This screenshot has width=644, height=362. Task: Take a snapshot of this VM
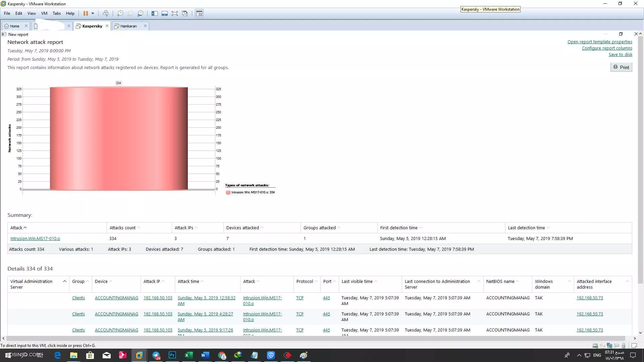pyautogui.click(x=120, y=13)
